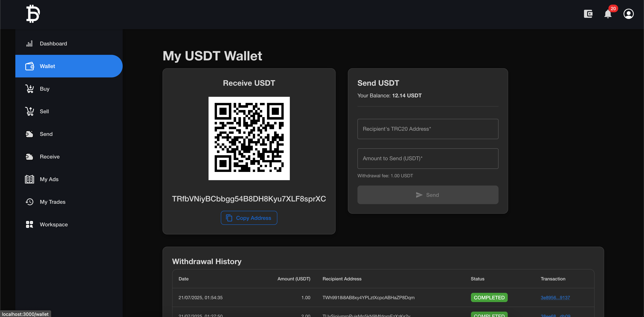
Task: Open notifications bell with 20 badge
Action: pyautogui.click(x=608, y=14)
